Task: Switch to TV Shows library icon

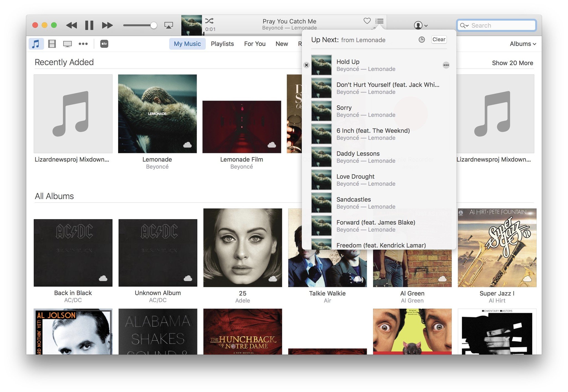Action: [67, 44]
